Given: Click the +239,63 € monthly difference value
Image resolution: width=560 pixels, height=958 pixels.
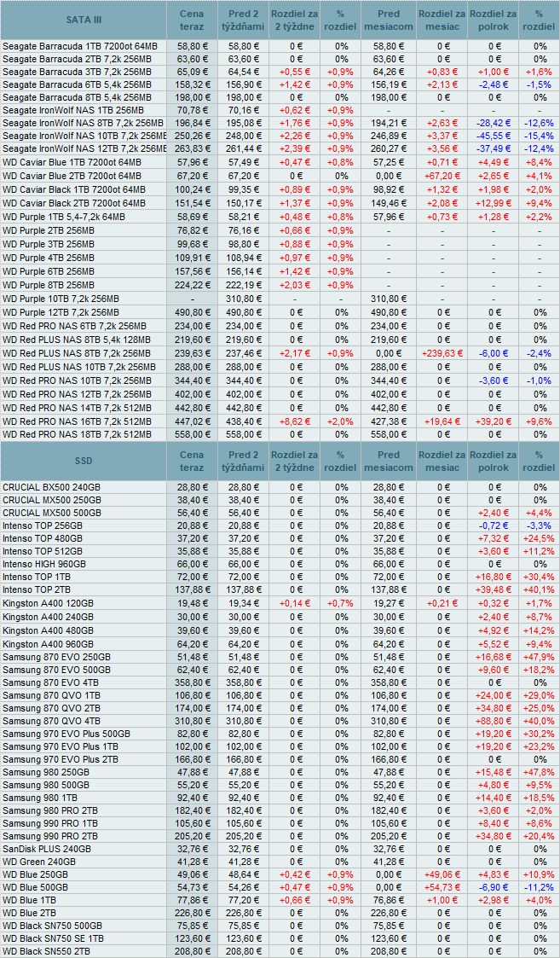Looking at the screenshot, I should pyautogui.click(x=442, y=353).
